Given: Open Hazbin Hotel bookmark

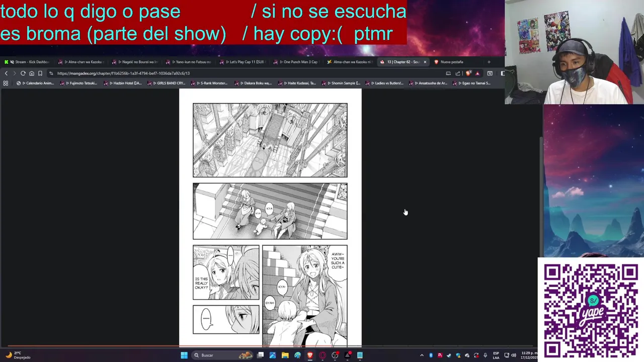Looking at the screenshot, I should (x=123, y=83).
